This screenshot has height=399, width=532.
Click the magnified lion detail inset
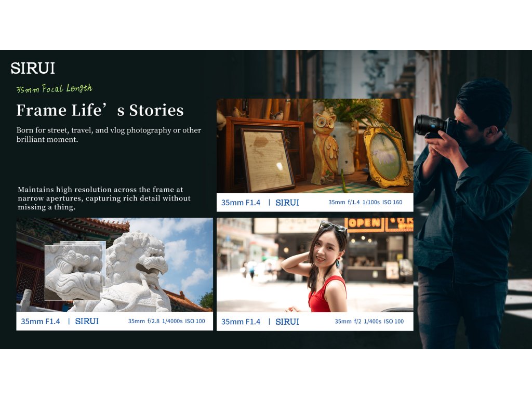(73, 272)
